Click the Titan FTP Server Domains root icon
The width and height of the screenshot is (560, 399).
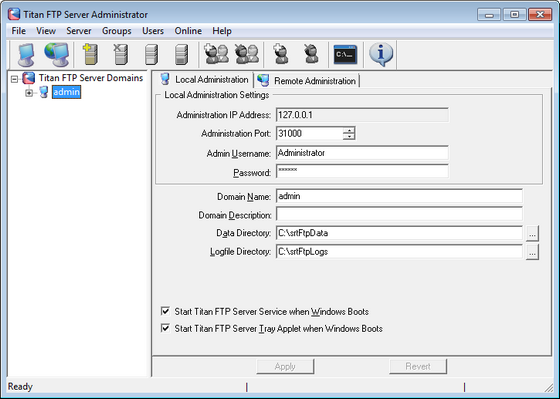pyautogui.click(x=29, y=78)
